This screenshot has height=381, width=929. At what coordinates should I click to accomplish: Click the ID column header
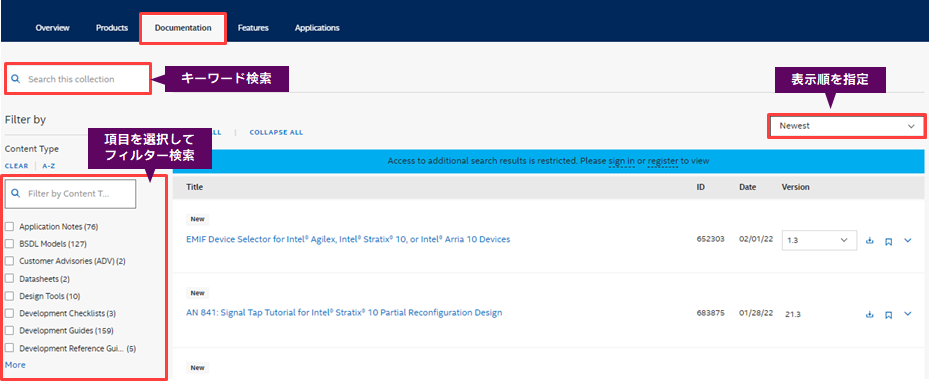[x=700, y=187]
